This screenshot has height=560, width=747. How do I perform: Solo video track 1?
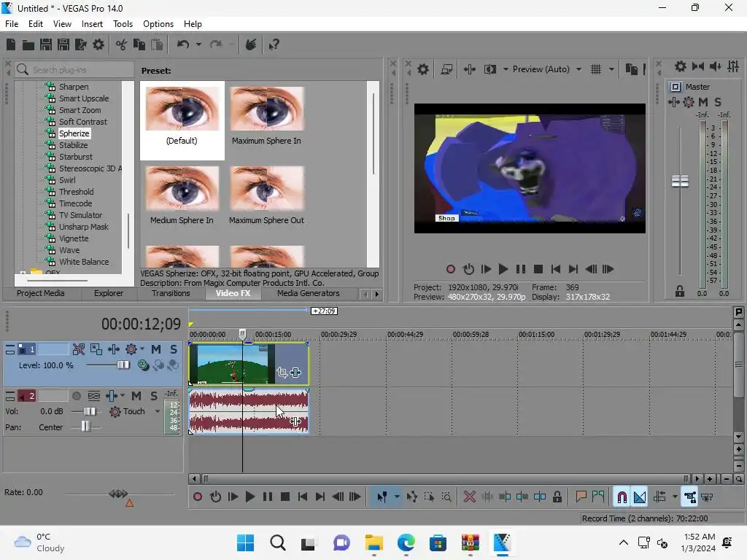(174, 349)
